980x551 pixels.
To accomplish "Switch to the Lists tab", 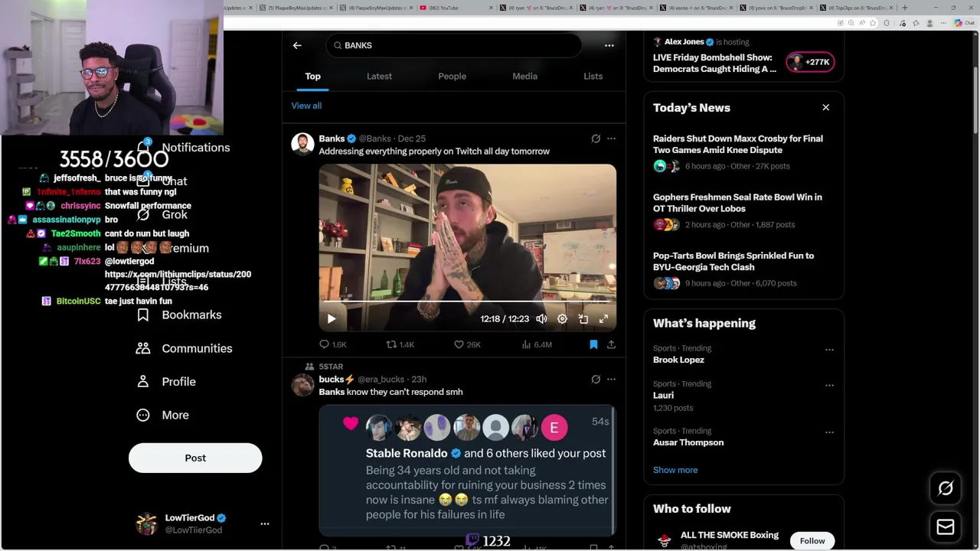I will tap(593, 76).
